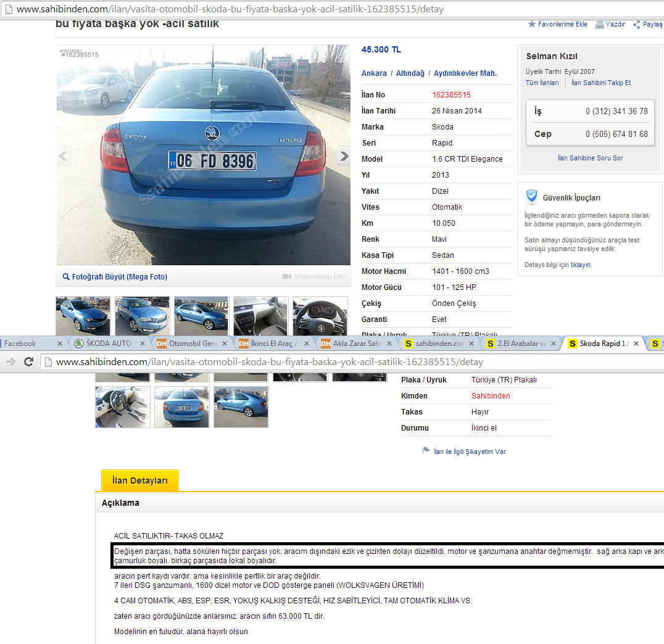
Task: Click the listing date 26 Nisan 2014
Action: pyautogui.click(x=457, y=111)
